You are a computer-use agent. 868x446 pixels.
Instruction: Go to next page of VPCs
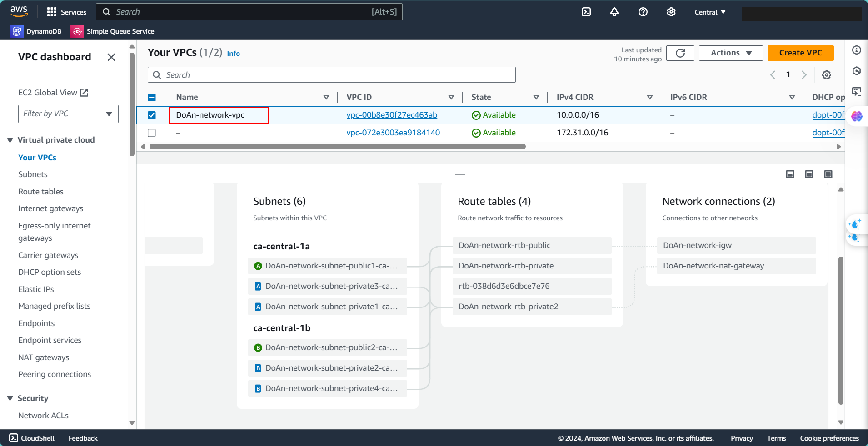804,75
